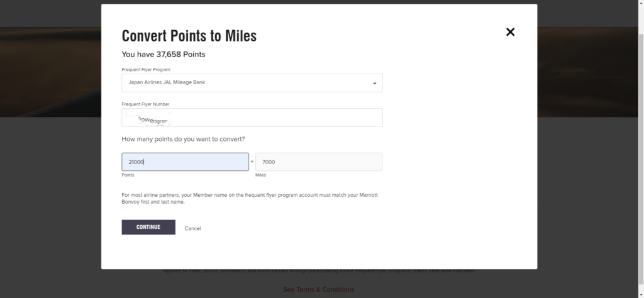Viewport: 644px width, 298px height.
Task: Close the Convert Points to Miles dialog
Action: [510, 32]
